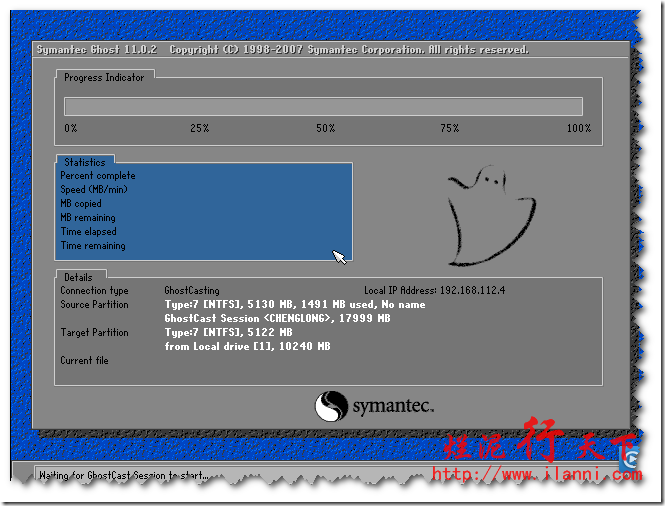The height and width of the screenshot is (506, 665).
Task: Click the GhostCasting connection value
Action: [x=192, y=291]
